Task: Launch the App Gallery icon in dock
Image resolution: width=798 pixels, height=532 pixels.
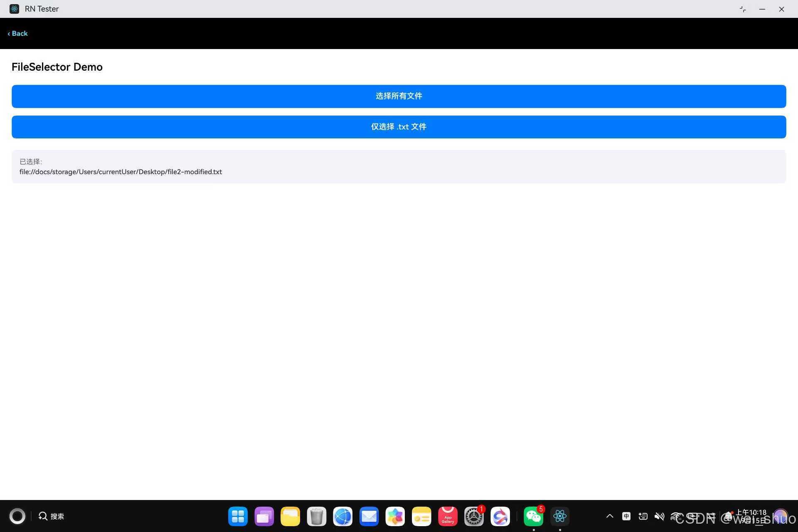Action: (448, 517)
